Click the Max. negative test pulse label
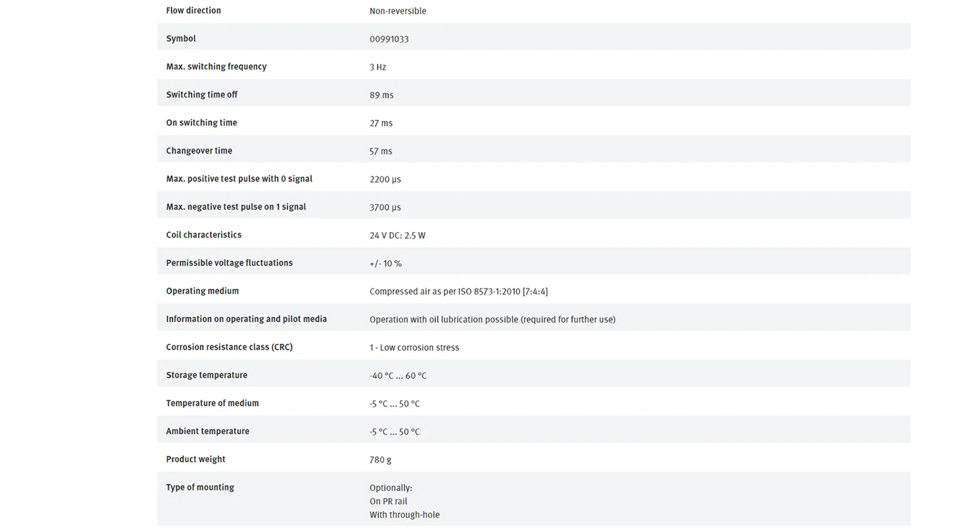Viewport: 980px width, 529px height. pos(236,207)
